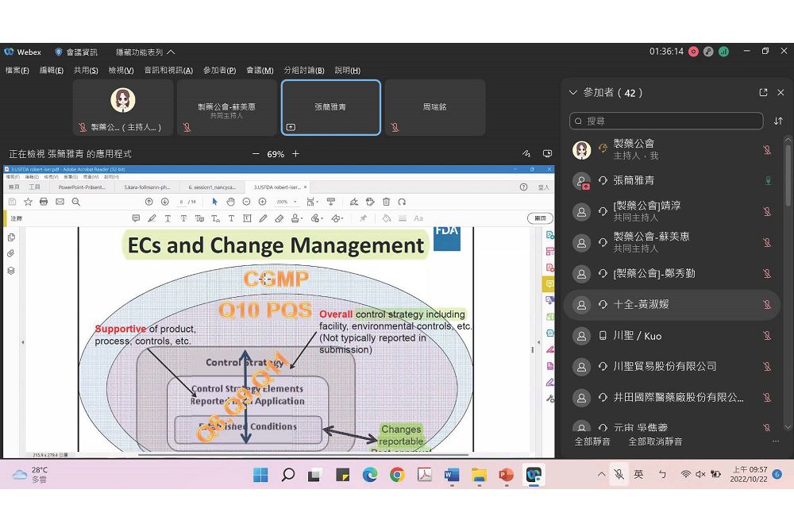Click 全部靜音 mute all button
Image resolution: width=794 pixels, height=532 pixels.
click(592, 441)
